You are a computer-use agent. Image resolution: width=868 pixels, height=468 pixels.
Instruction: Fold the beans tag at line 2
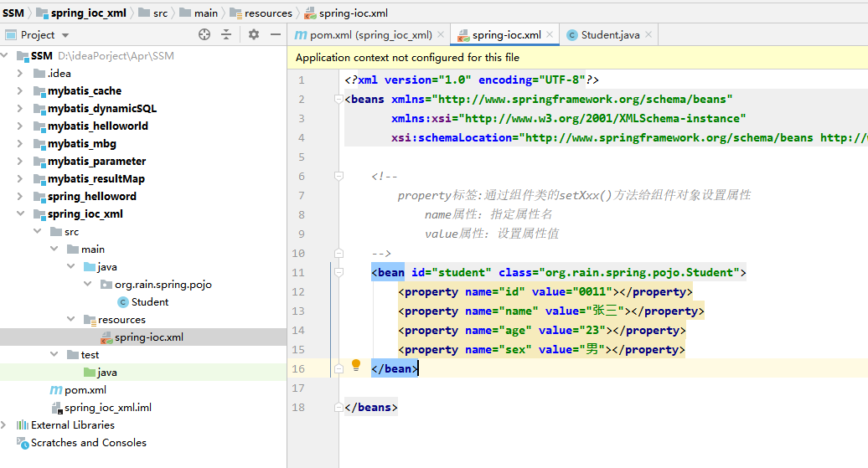[x=338, y=99]
